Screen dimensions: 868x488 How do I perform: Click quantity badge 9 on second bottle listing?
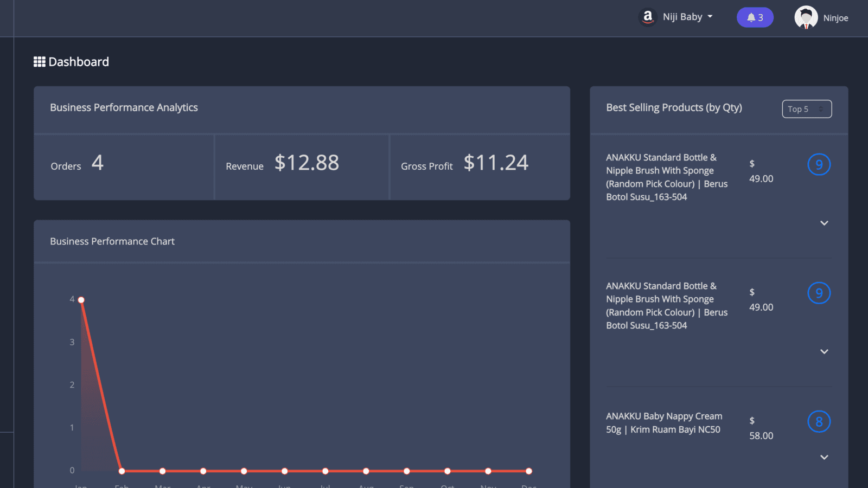pos(819,293)
